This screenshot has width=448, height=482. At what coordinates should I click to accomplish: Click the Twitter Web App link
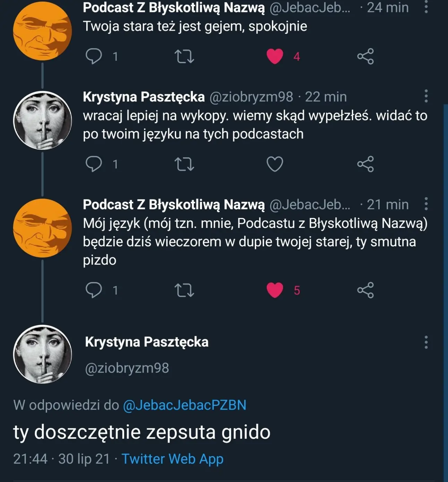point(172,459)
